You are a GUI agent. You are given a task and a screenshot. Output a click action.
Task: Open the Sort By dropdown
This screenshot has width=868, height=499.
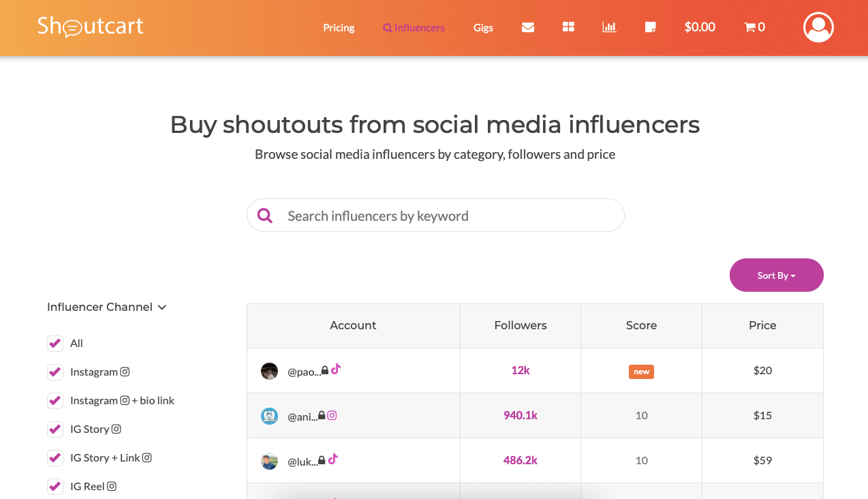coord(776,275)
